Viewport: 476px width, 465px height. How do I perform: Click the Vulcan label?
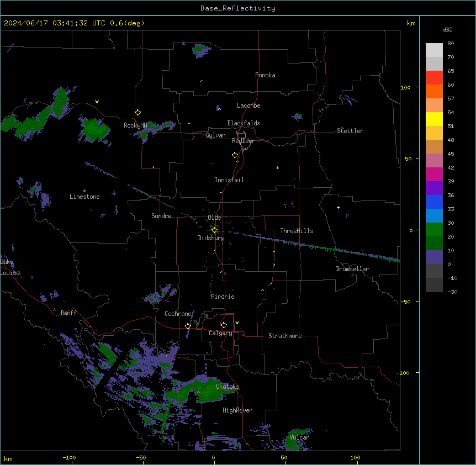click(300, 437)
